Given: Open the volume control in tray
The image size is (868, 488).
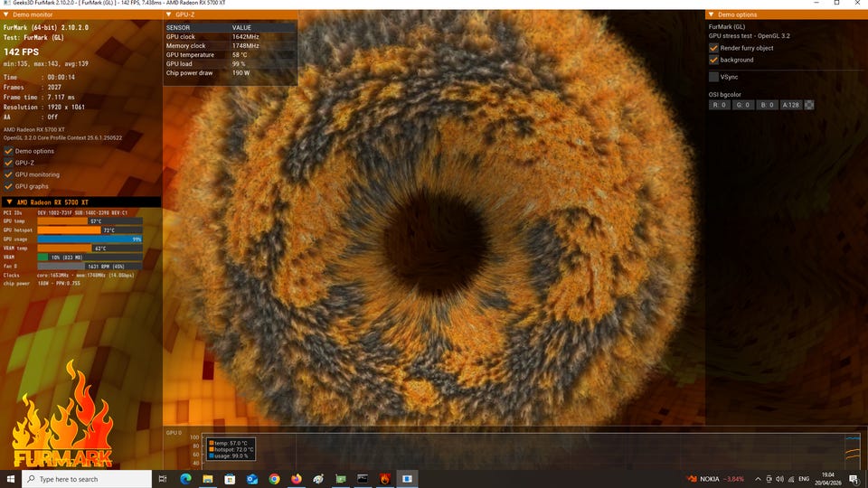Looking at the screenshot, I should [779, 479].
